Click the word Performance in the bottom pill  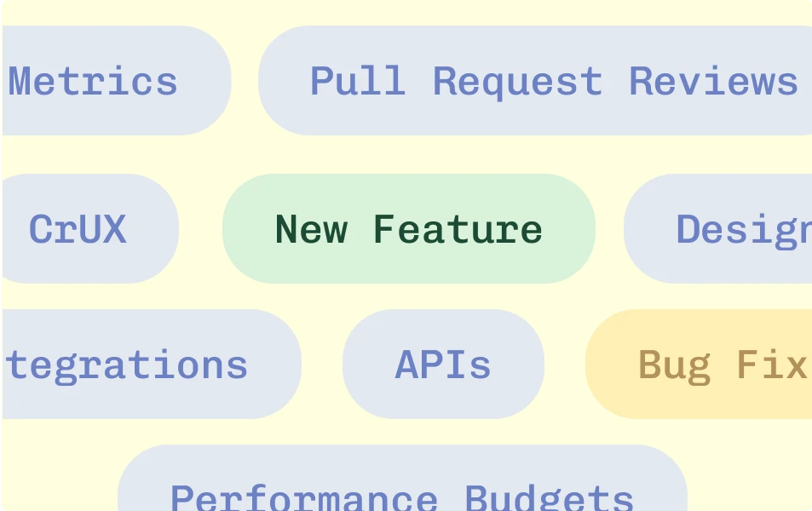[x=304, y=497]
